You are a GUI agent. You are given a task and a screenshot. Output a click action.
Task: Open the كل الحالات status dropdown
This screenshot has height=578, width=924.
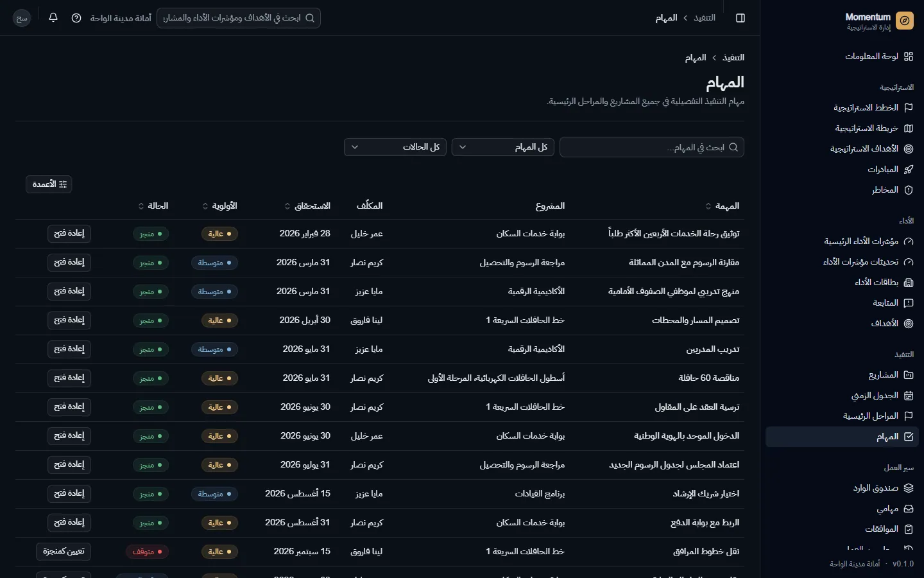[395, 147]
